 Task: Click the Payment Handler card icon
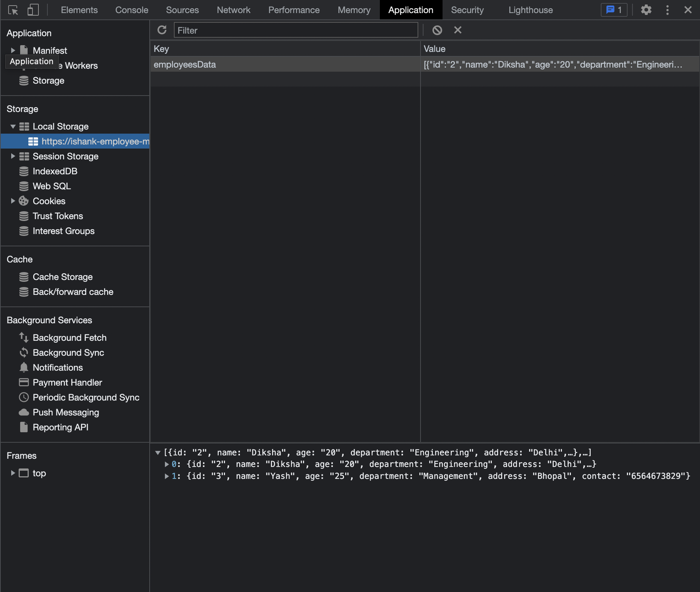point(24,383)
